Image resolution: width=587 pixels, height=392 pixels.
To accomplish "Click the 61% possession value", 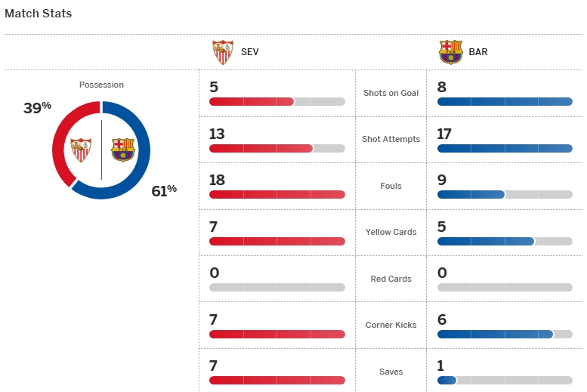I will (164, 190).
